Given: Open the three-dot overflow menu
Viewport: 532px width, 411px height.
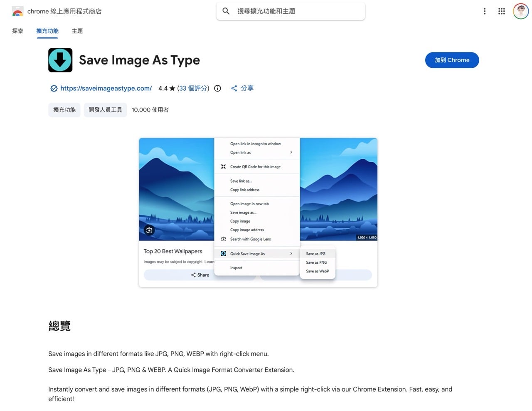Looking at the screenshot, I should coord(485,11).
